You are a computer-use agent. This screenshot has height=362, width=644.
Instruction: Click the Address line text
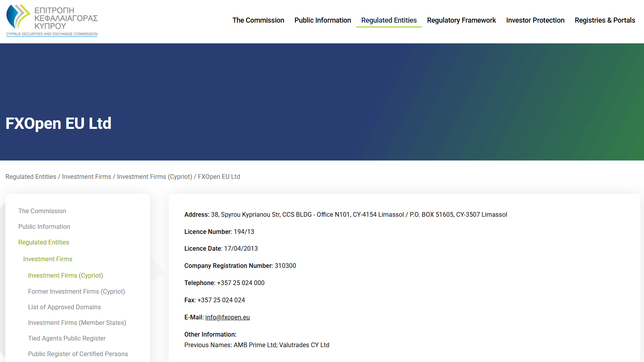(346, 214)
